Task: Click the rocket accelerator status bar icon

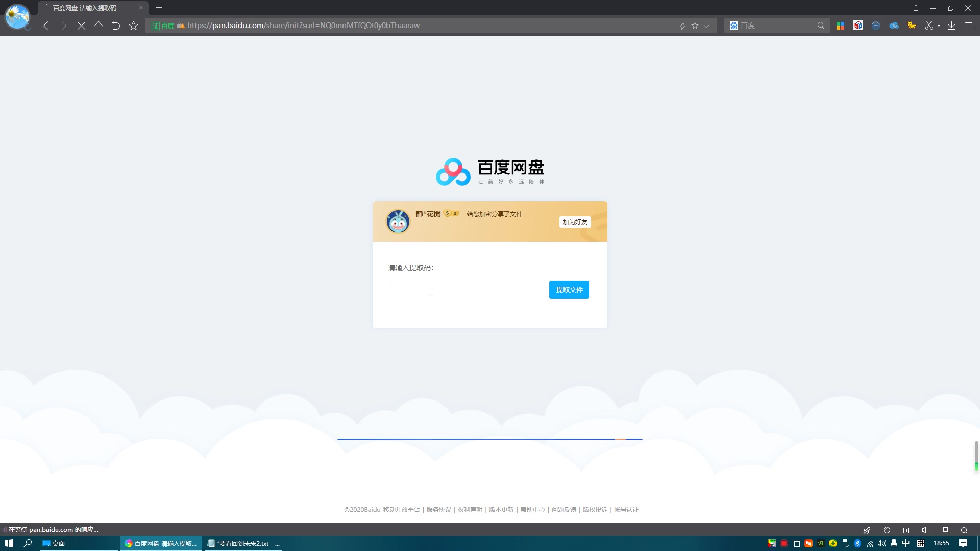Action: (x=867, y=530)
